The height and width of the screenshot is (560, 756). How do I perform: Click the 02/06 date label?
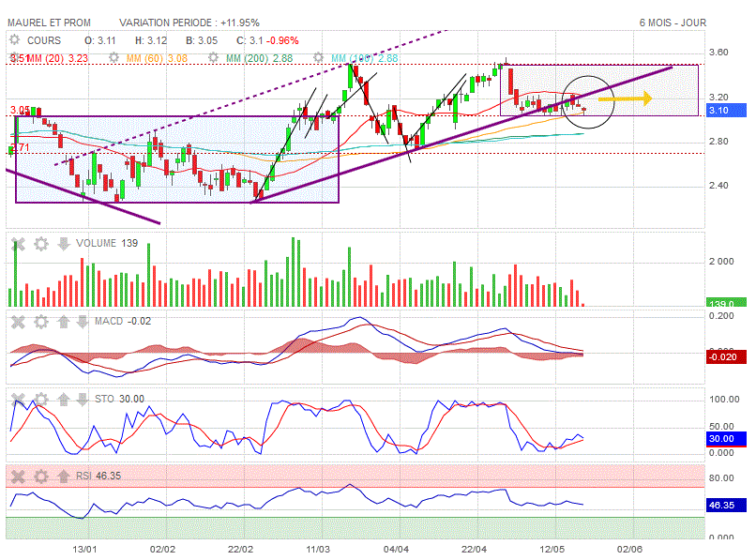pyautogui.click(x=629, y=549)
